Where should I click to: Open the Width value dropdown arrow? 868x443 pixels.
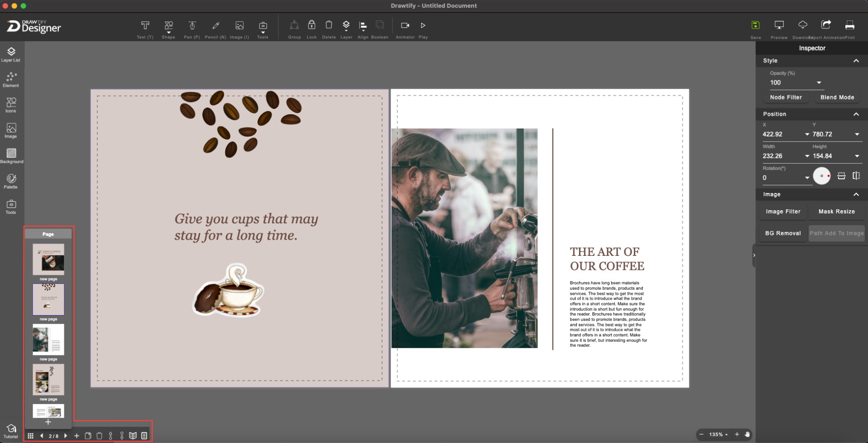807,156
